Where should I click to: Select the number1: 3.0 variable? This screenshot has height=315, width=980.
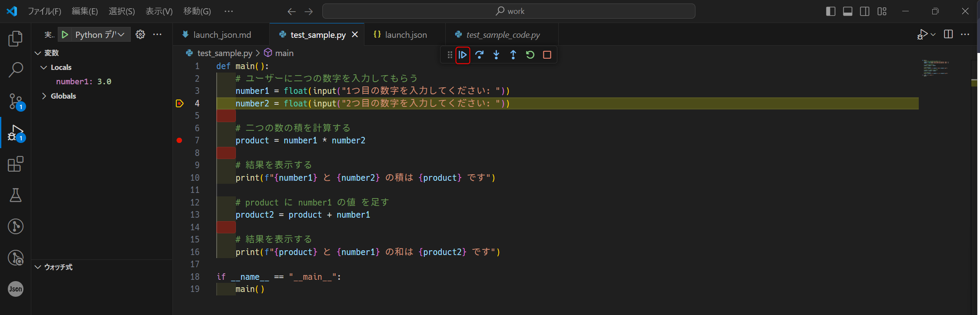pyautogui.click(x=83, y=82)
